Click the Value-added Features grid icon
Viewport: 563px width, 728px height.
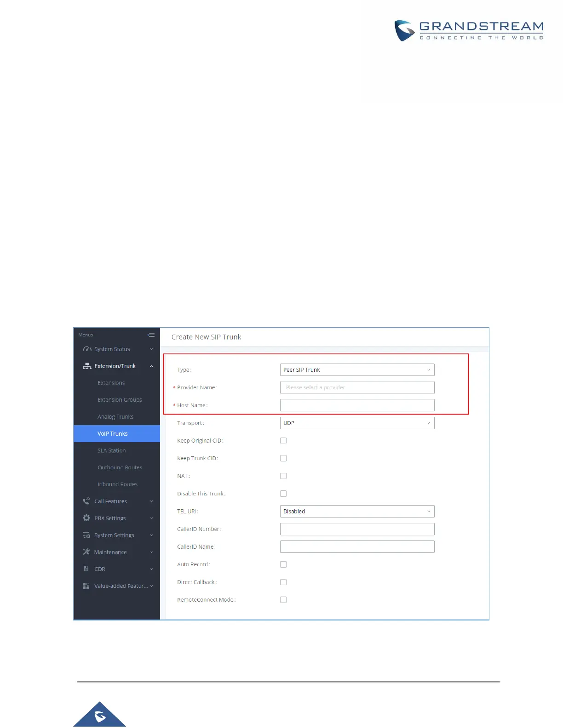(x=86, y=586)
